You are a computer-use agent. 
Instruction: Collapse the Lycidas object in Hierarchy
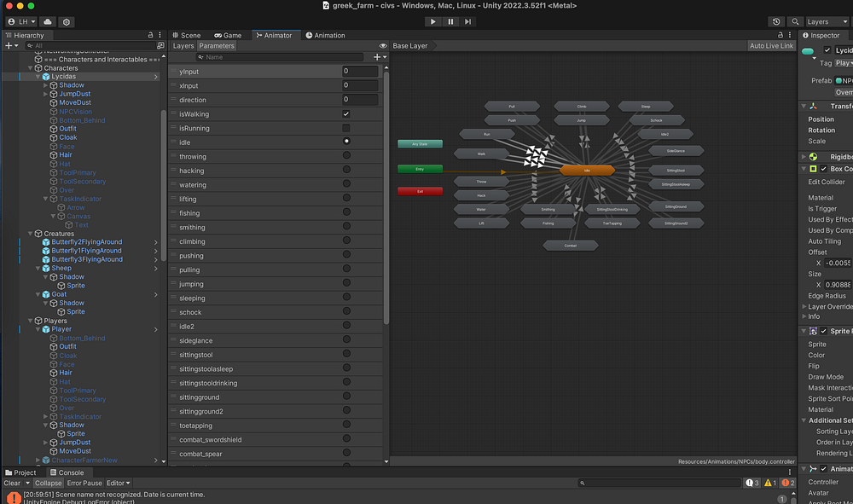[38, 77]
